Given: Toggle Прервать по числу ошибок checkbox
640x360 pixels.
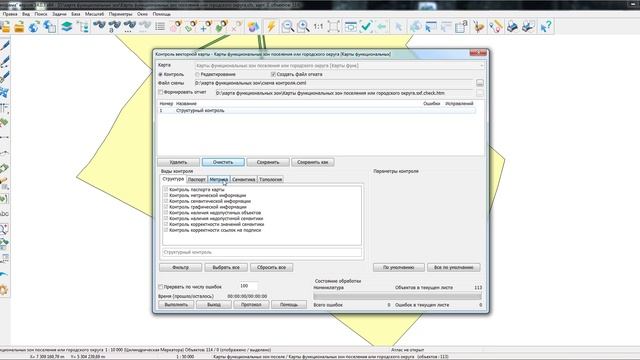Looking at the screenshot, I should 161,287.
